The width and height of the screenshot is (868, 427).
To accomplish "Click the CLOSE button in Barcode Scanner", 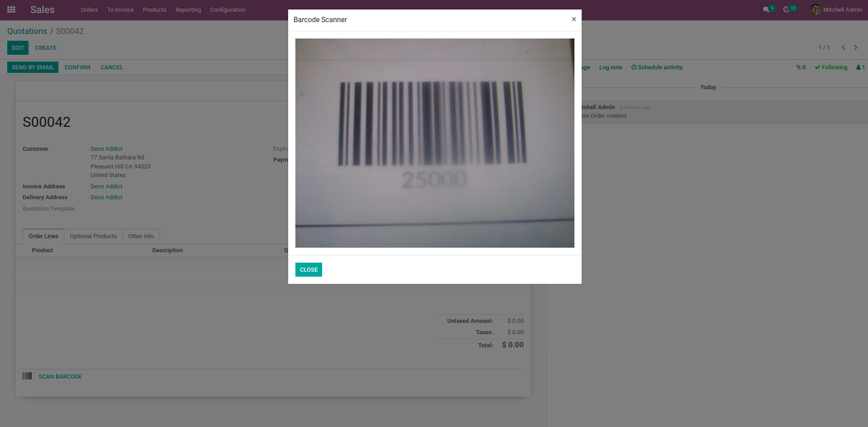I will pos(309,269).
